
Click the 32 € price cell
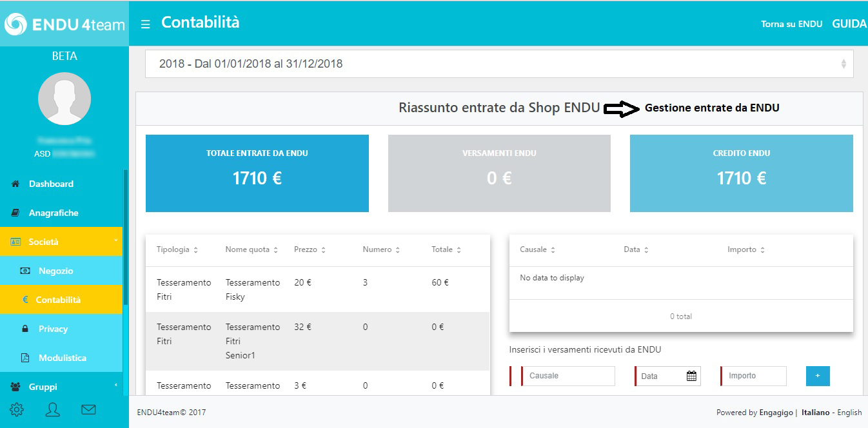pyautogui.click(x=302, y=327)
